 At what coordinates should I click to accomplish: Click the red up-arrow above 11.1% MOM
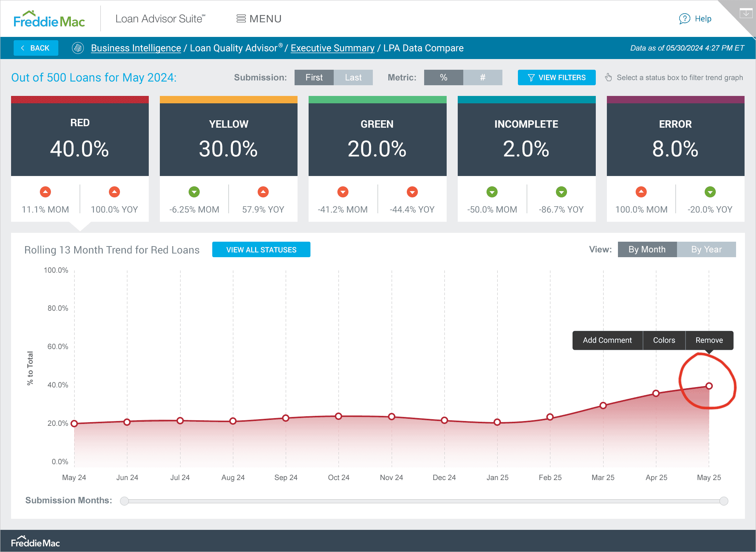45,192
